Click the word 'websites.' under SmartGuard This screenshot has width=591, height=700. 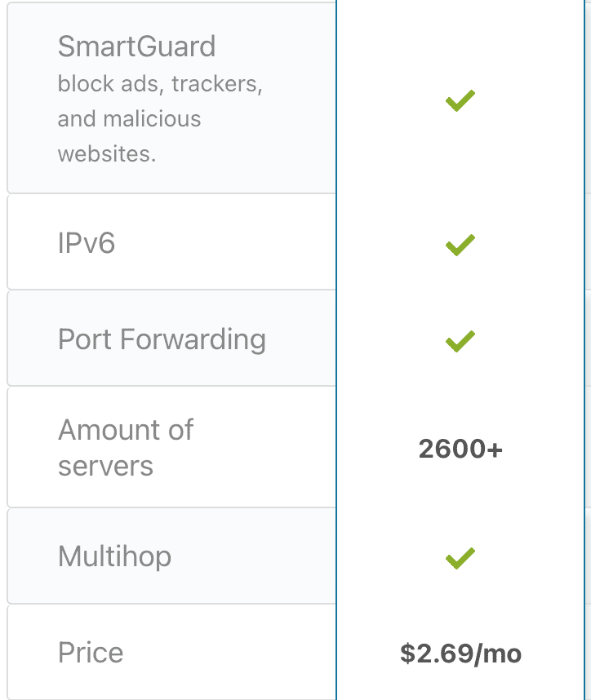pos(106,153)
